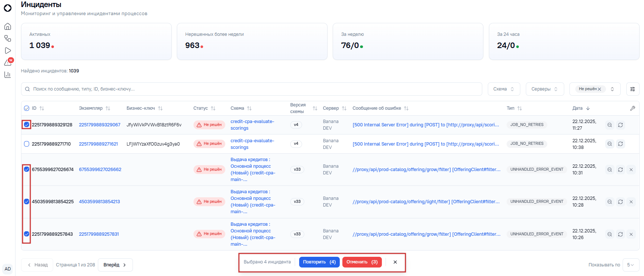Open instance link 2251799889329067
The image size is (644, 276).
(x=100, y=125)
